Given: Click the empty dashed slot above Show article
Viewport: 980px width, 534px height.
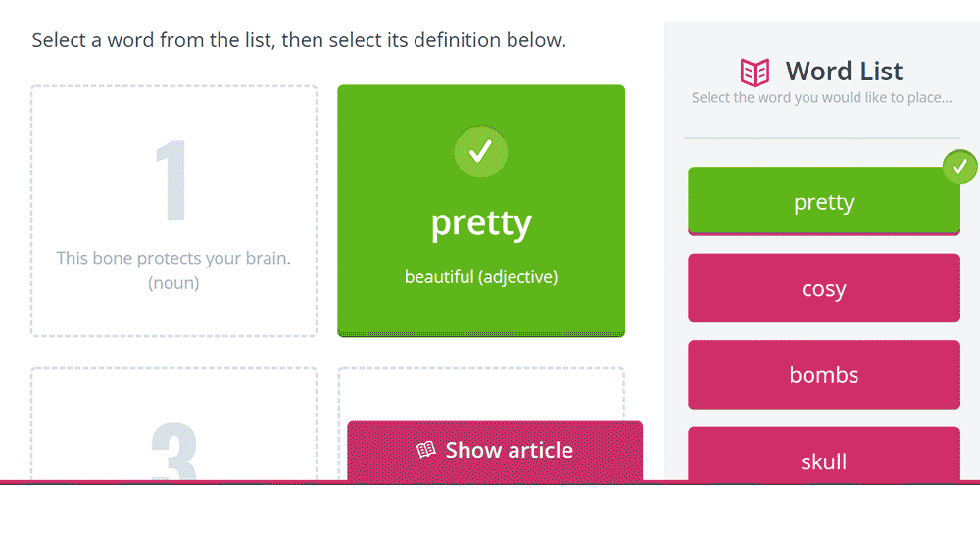Looking at the screenshot, I should tap(480, 394).
